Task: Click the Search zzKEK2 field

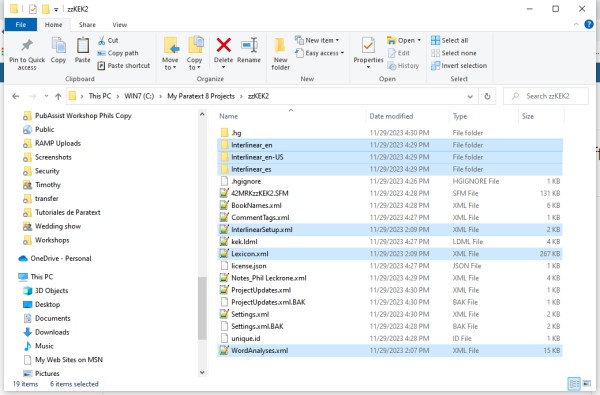Action: pos(547,96)
